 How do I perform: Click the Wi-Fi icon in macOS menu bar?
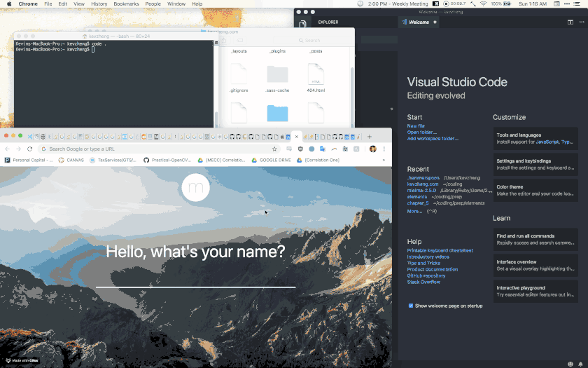[482, 4]
